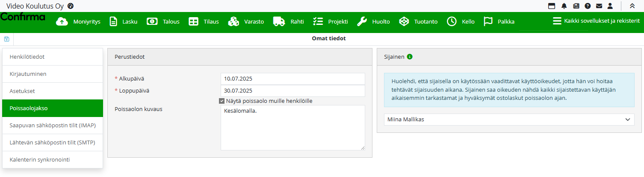The image size is (644, 177).
Task: Collapse the top bar with double chevron
Action: pos(632,6)
